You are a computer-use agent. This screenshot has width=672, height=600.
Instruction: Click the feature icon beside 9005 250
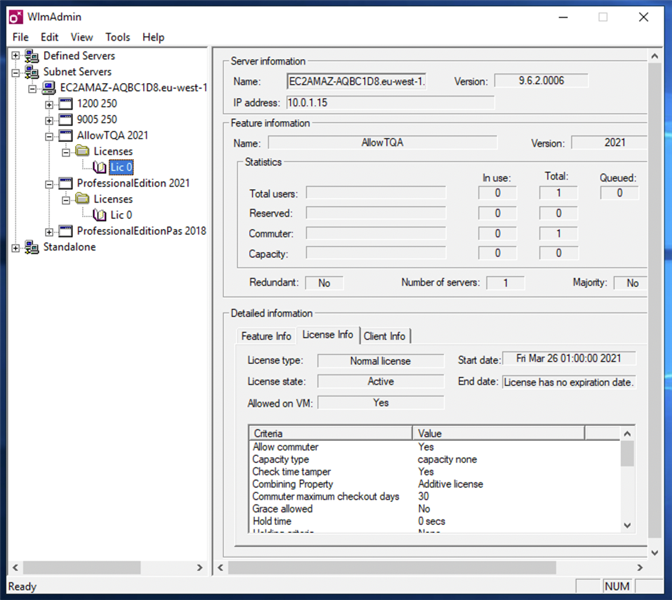pyautogui.click(x=66, y=120)
